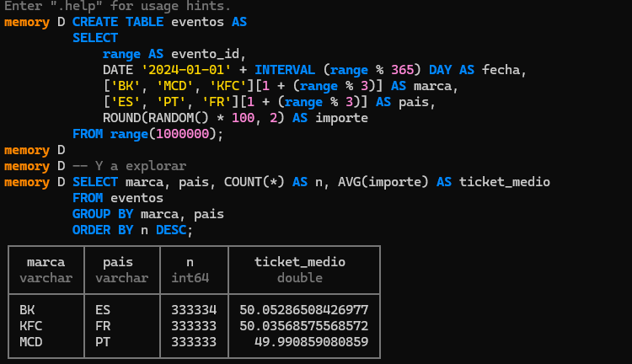
Task: Click the 'n' column header
Action: (190, 262)
